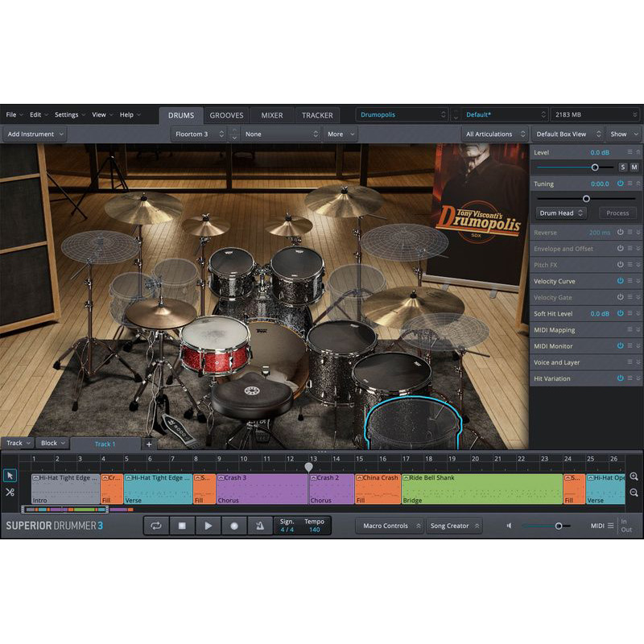Open the All Articulations dropdown
The image size is (644, 644).
(x=495, y=134)
